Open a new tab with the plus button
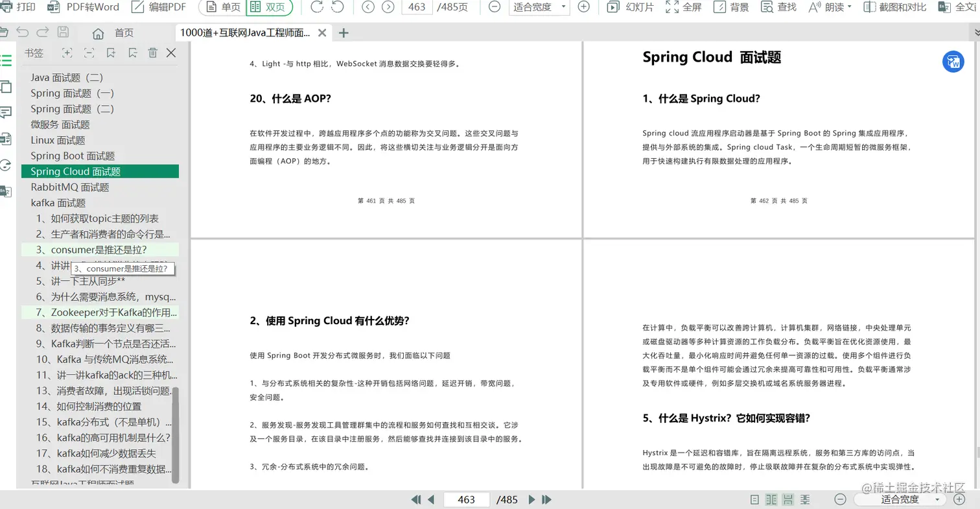Viewport: 980px width, 509px height. [x=344, y=32]
